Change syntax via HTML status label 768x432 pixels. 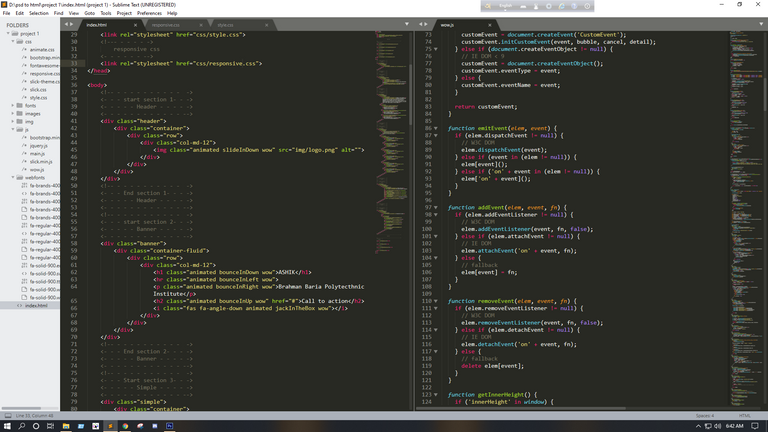coord(744,416)
